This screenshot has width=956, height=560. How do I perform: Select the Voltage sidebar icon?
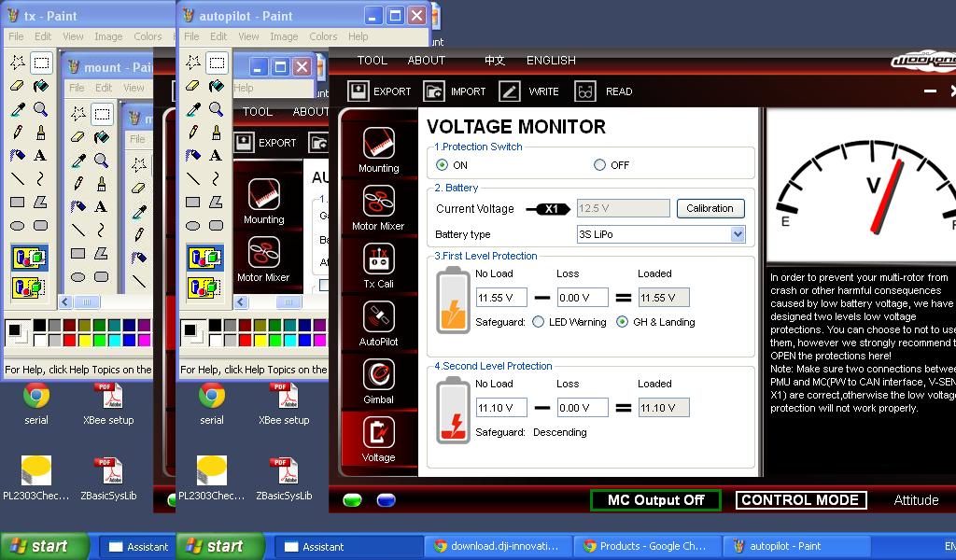click(378, 438)
